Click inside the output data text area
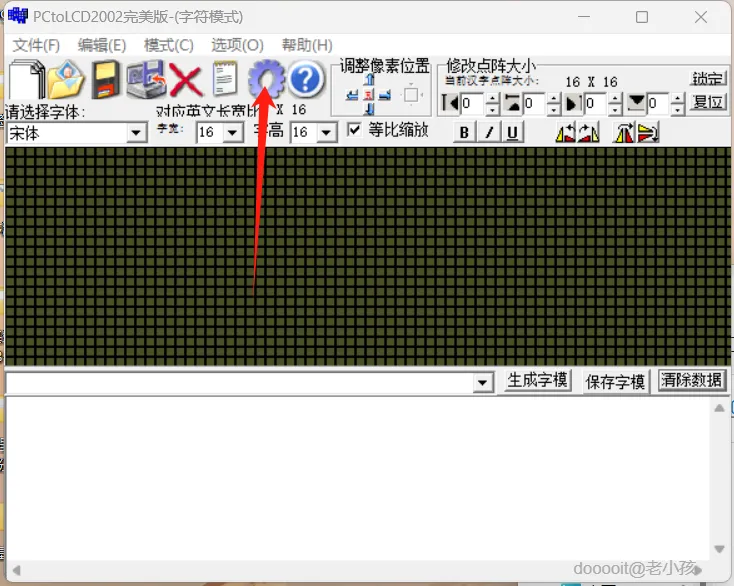734x586 pixels. coord(358,477)
